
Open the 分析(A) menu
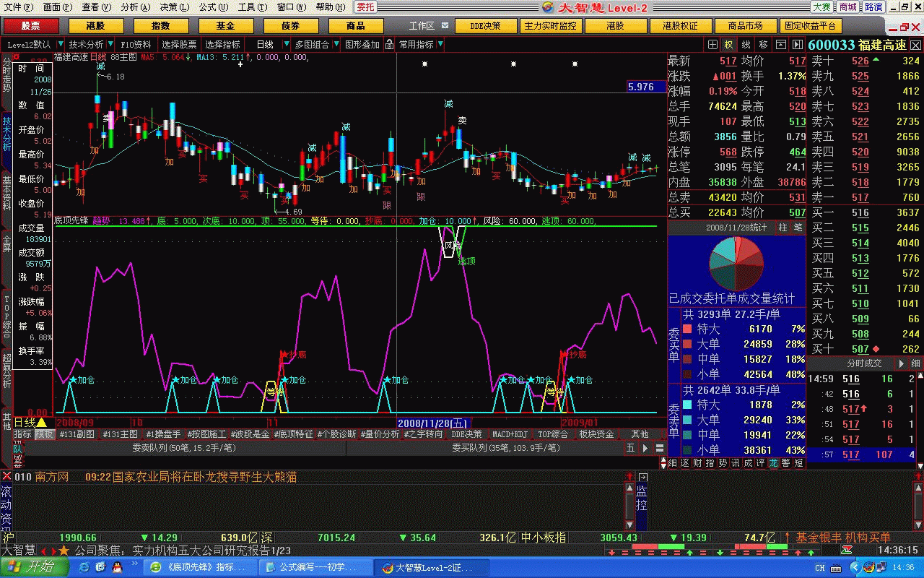[135, 7]
